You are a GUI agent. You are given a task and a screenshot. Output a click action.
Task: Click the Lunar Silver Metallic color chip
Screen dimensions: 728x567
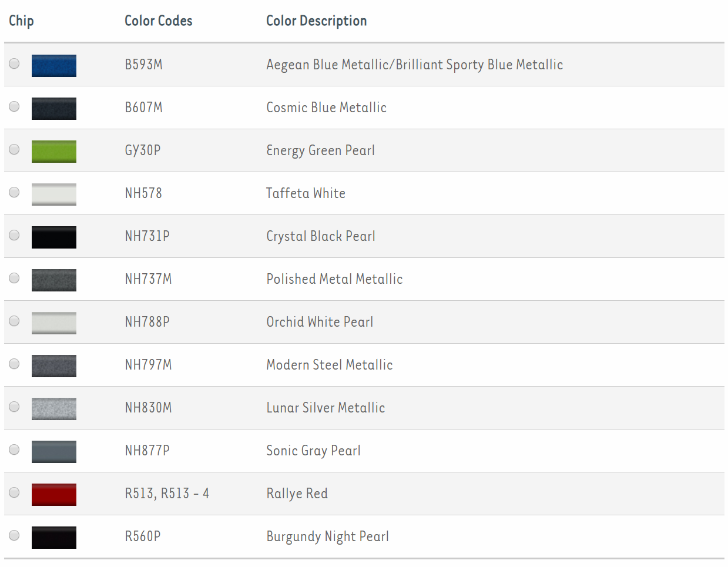pyautogui.click(x=54, y=408)
